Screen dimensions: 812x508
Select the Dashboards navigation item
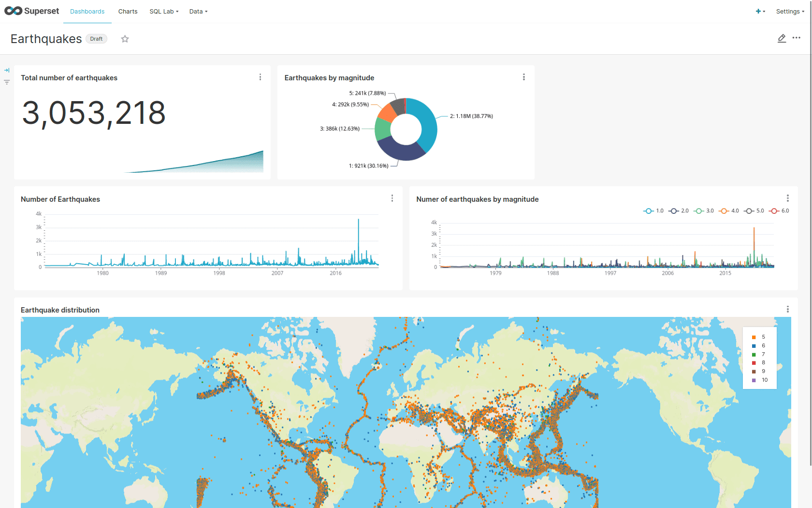tap(87, 11)
